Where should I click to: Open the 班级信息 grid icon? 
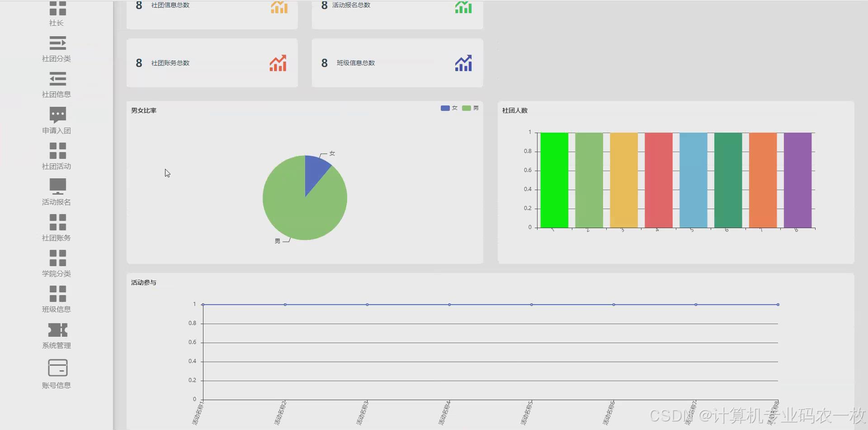57,293
